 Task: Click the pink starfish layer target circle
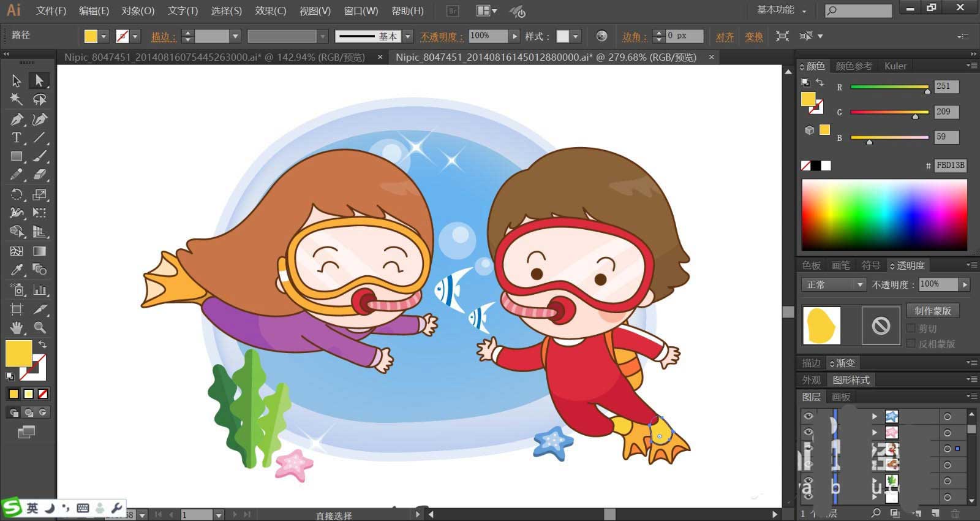pos(948,433)
